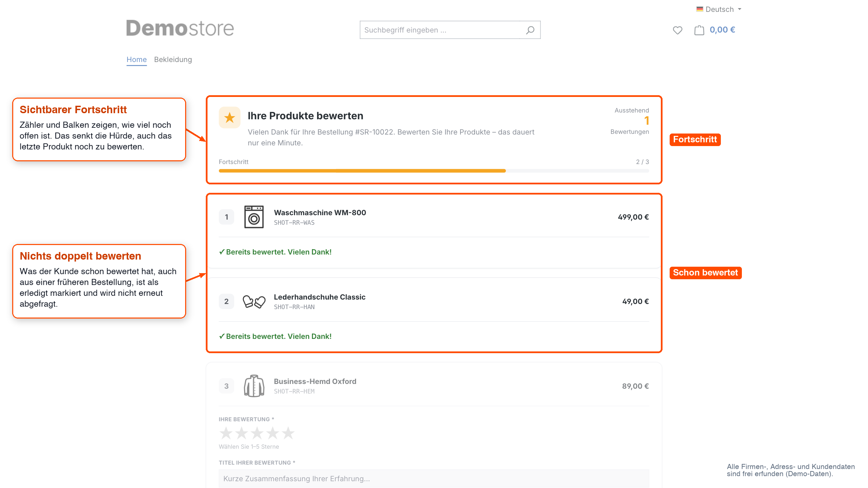The image size is (868, 488).
Task: Click the washing machine product image
Action: point(254,217)
